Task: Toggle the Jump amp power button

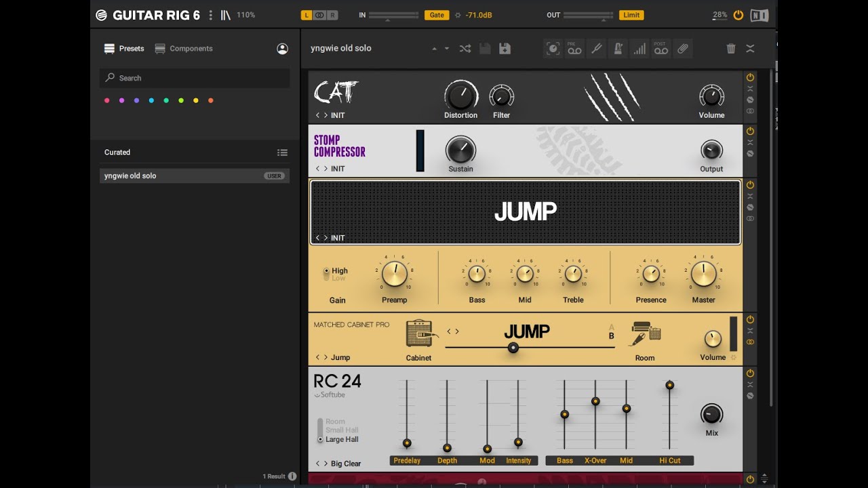Action: (750, 184)
